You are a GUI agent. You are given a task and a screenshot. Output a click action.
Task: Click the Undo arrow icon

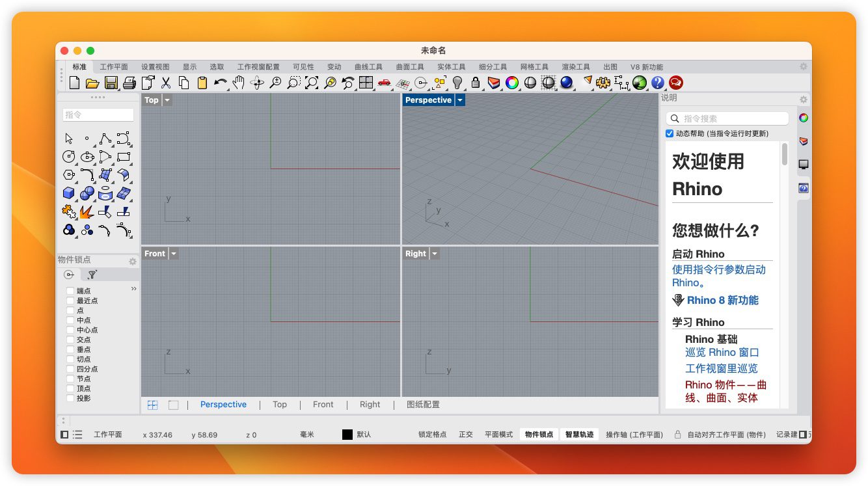coord(221,83)
